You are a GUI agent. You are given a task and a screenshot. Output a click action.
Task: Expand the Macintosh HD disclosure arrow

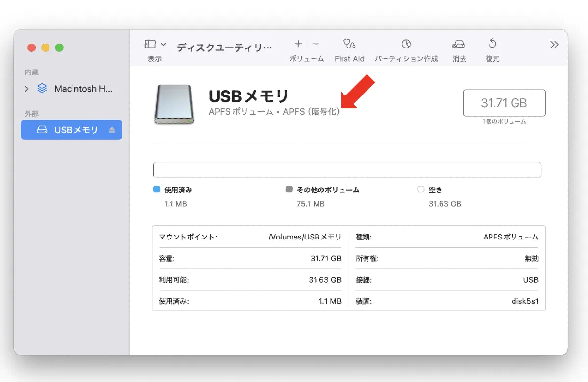coord(27,89)
